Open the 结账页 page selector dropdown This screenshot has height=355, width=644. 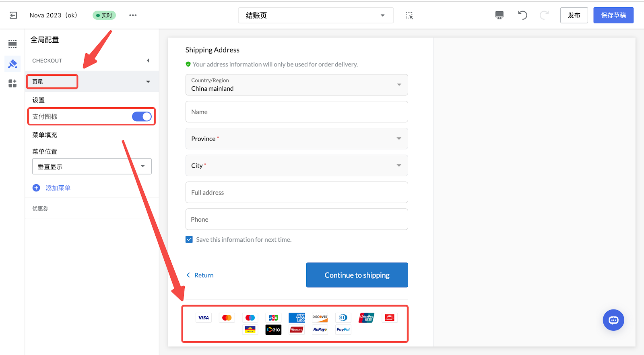[316, 15]
